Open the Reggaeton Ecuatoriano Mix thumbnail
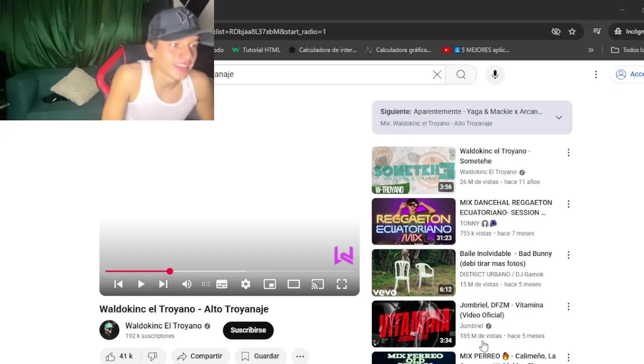The image size is (644, 364). click(x=414, y=221)
